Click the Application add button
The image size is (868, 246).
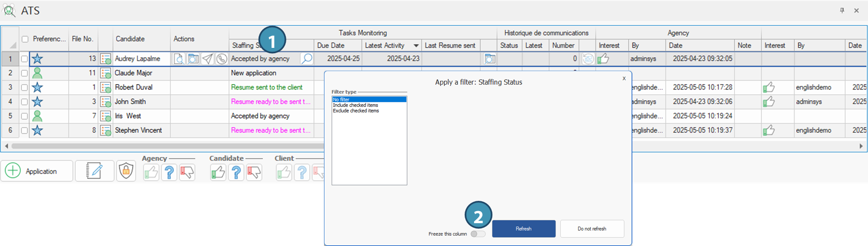[x=37, y=171]
